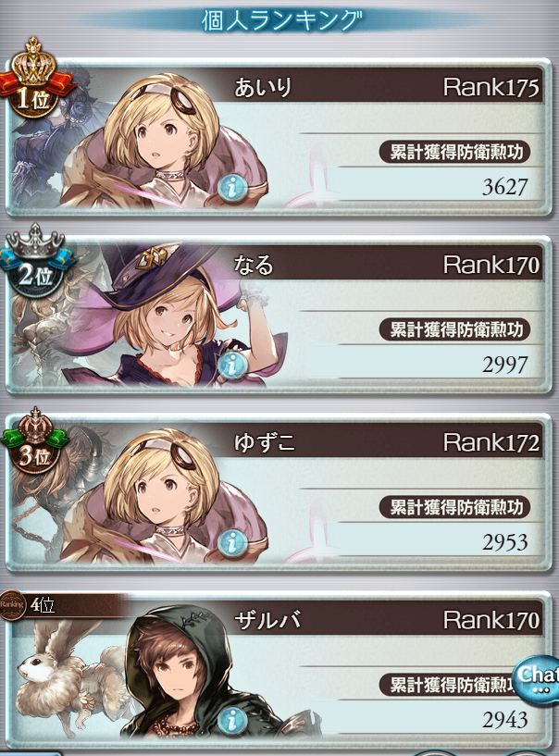Image resolution: width=559 pixels, height=756 pixels.
Task: Open info icon for ザルバ
Action: pos(232,720)
